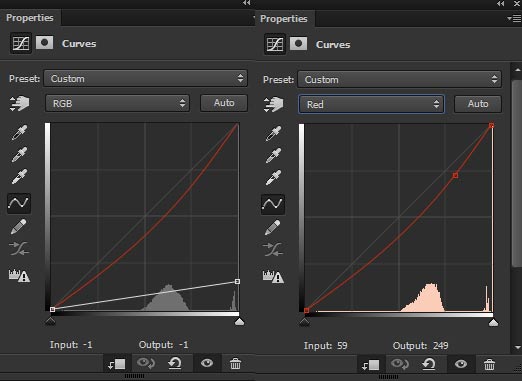Open the Preset Custom dropdown in left panel

[146, 78]
